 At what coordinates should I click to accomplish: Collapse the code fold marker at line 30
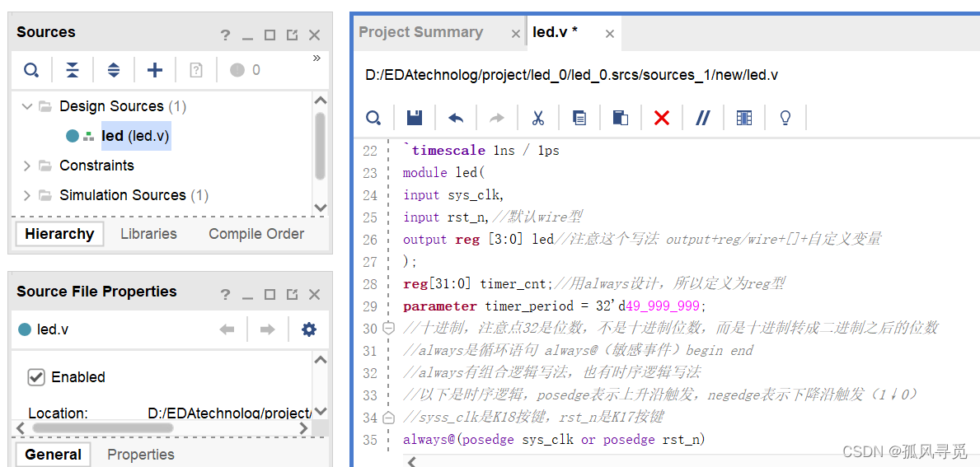pyautogui.click(x=388, y=328)
